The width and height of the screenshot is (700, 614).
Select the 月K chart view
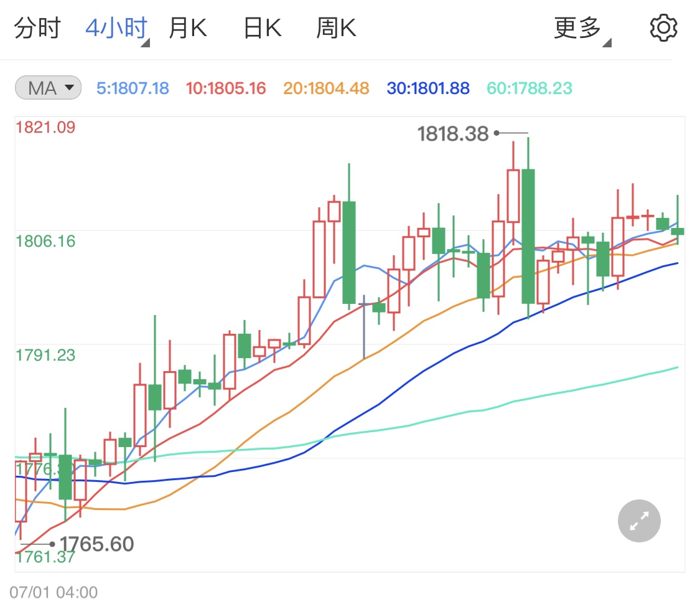(x=187, y=27)
